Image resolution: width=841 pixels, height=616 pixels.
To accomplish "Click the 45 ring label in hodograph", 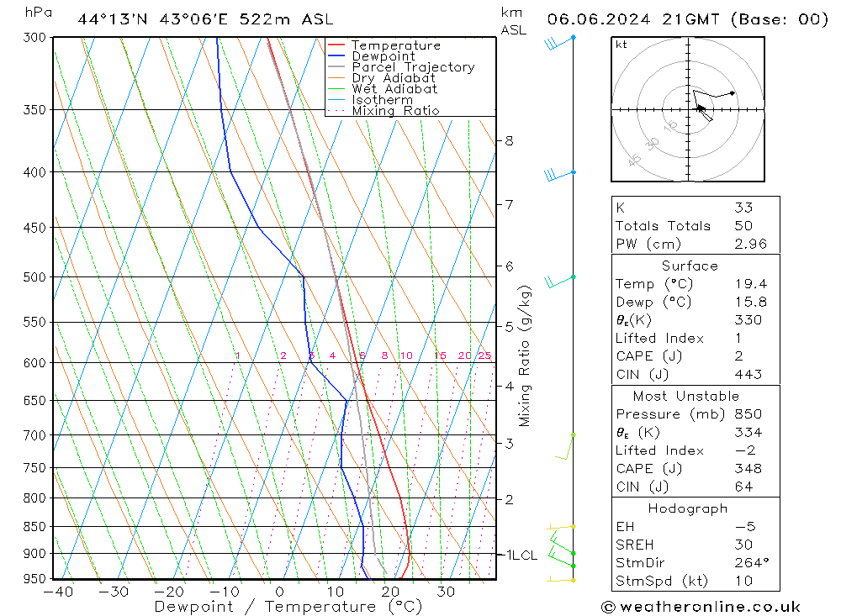I will click(634, 160).
